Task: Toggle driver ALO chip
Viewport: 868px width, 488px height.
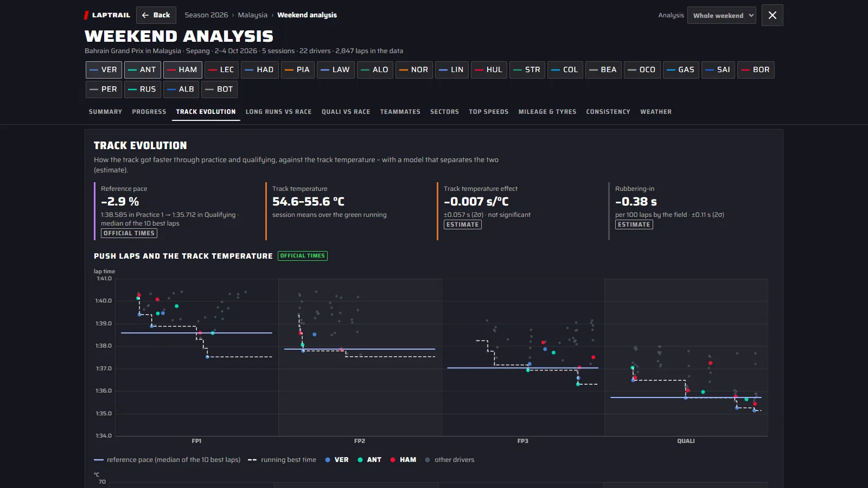Action: tap(375, 70)
